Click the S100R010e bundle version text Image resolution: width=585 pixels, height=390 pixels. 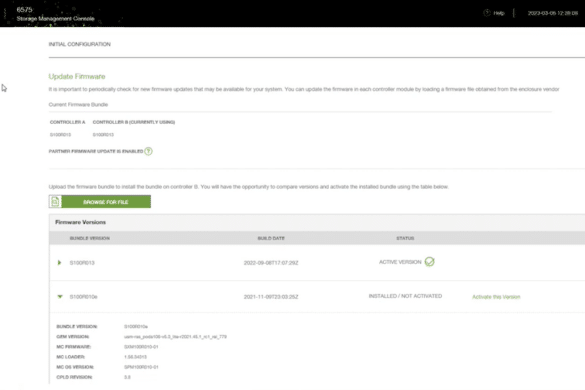click(84, 297)
